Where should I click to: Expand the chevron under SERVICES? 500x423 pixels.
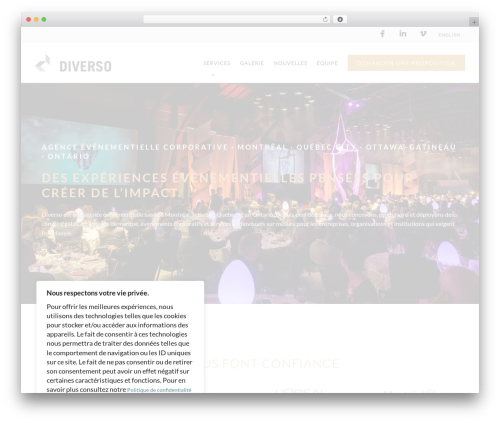click(213, 75)
